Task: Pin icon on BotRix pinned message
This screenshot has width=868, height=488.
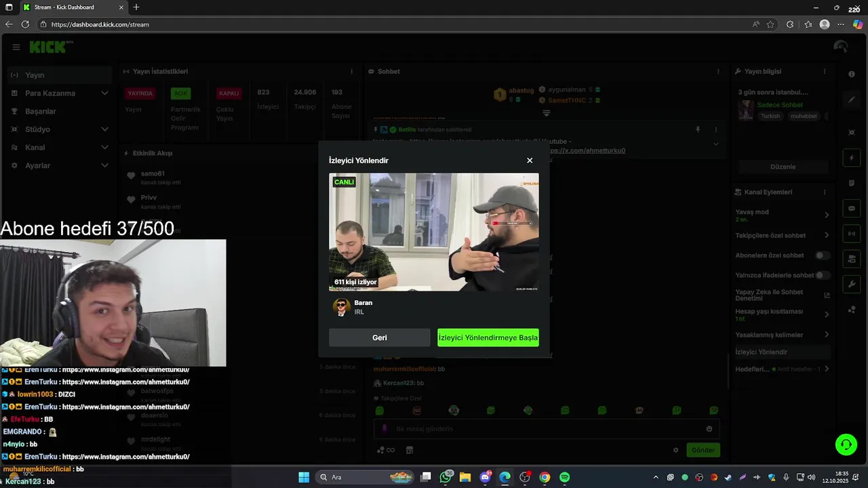Action: point(697,129)
